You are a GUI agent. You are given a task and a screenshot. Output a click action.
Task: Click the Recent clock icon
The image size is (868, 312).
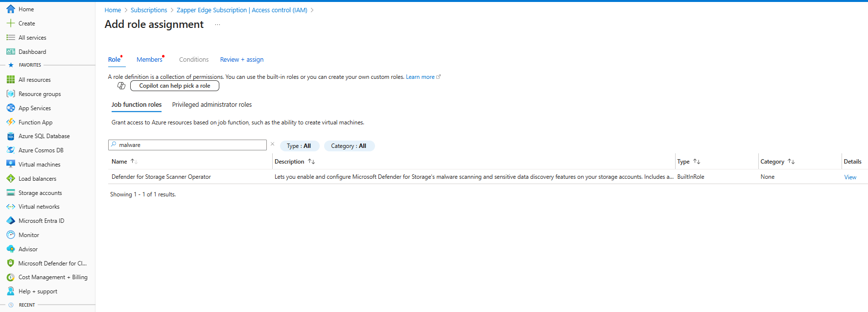click(x=11, y=305)
